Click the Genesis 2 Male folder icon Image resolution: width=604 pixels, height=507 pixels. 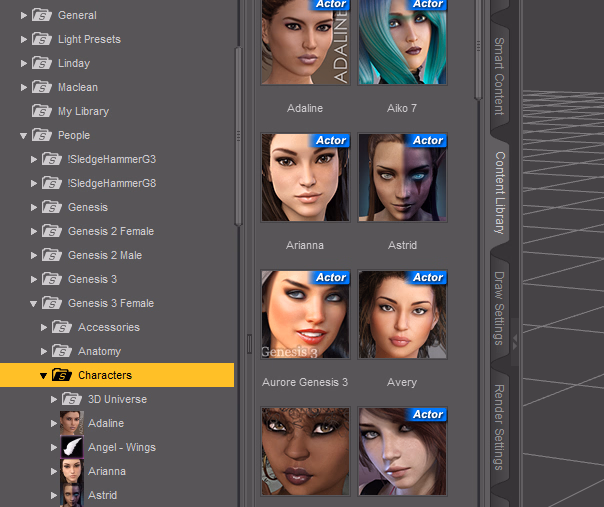point(52,255)
